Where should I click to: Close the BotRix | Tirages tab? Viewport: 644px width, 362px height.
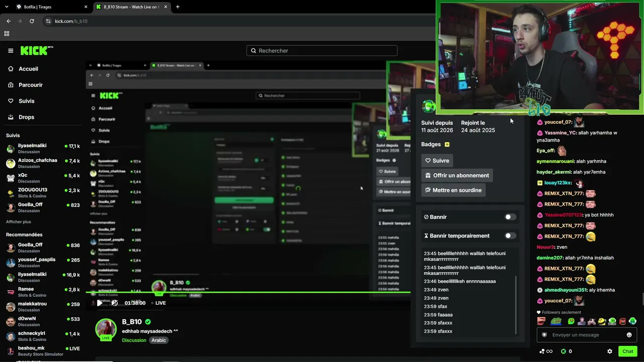click(86, 7)
